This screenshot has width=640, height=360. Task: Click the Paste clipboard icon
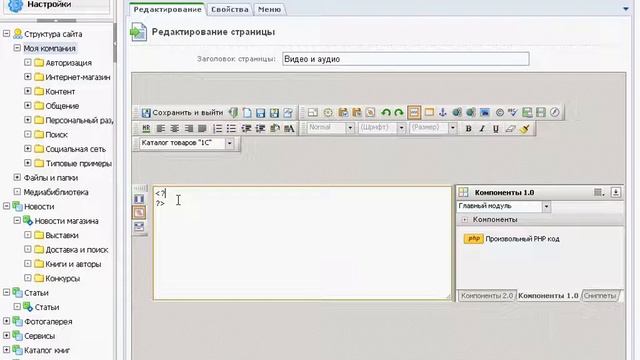[343, 112]
